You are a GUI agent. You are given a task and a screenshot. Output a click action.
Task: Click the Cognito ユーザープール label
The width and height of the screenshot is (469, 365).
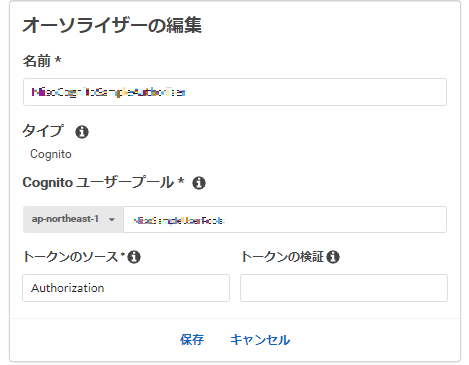coord(98,182)
